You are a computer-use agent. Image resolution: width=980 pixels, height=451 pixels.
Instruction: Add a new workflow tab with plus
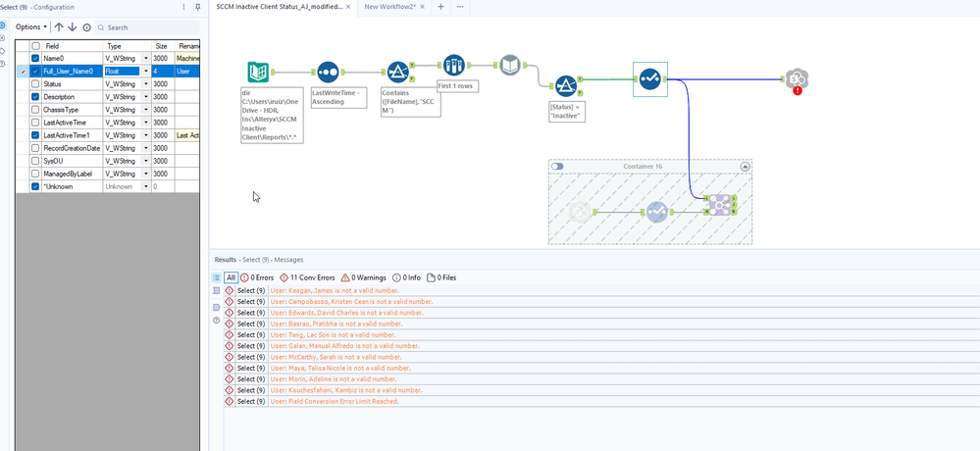point(440,6)
